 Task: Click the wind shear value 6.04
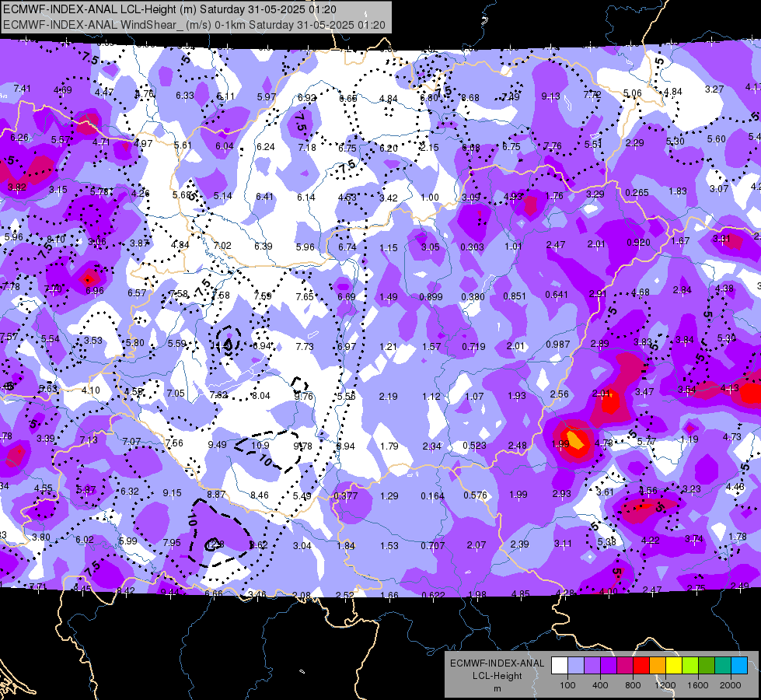pos(224,145)
